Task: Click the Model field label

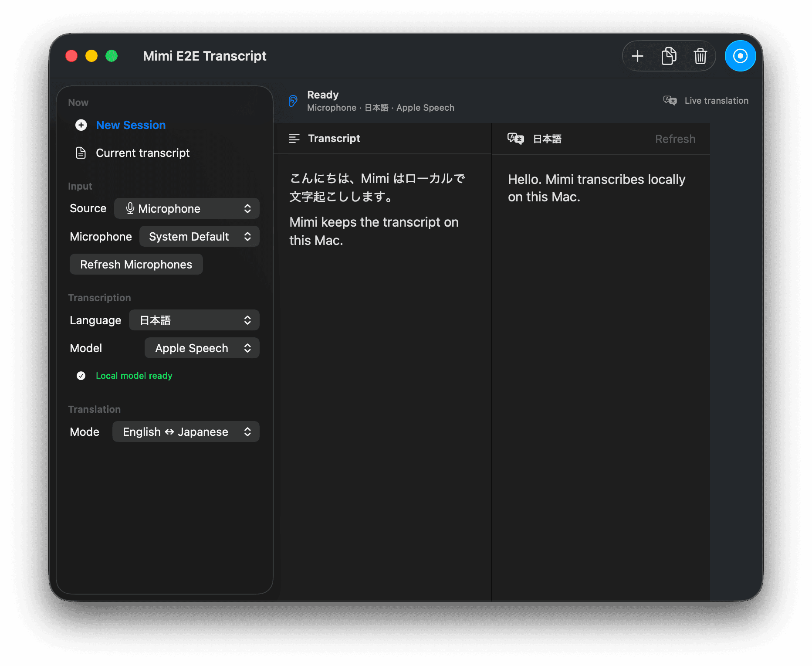Action: click(x=86, y=348)
